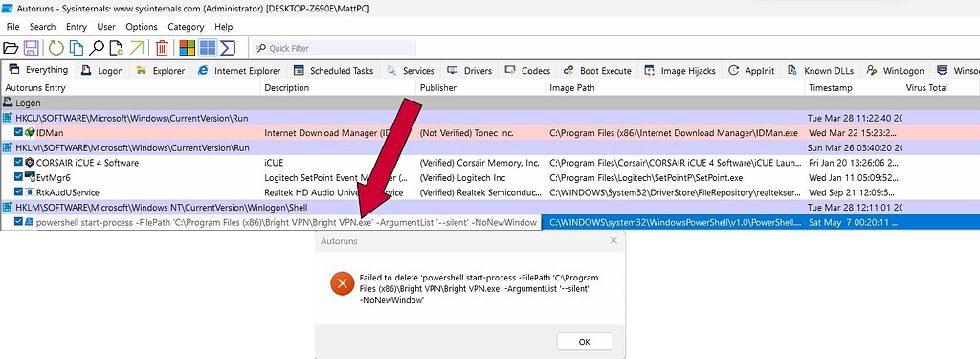Toggle Hide Microsoft Entries colored logo icon
The height and width of the screenshot is (359, 980).
click(x=187, y=48)
